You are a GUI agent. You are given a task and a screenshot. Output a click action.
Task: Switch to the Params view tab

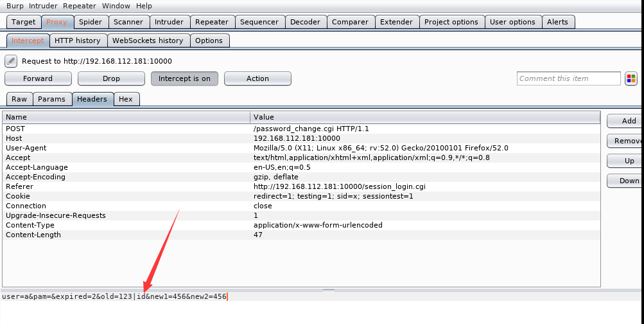point(52,99)
